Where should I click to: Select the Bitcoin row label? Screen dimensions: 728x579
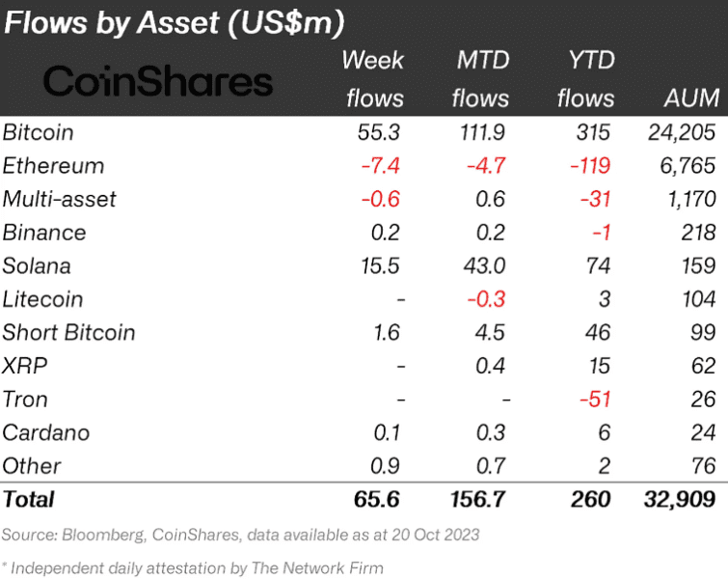coord(38,132)
